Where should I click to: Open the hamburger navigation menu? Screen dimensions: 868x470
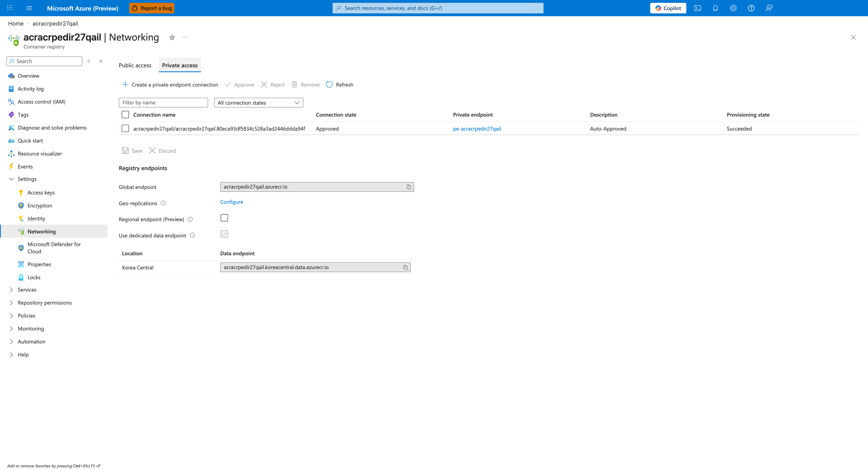point(29,8)
